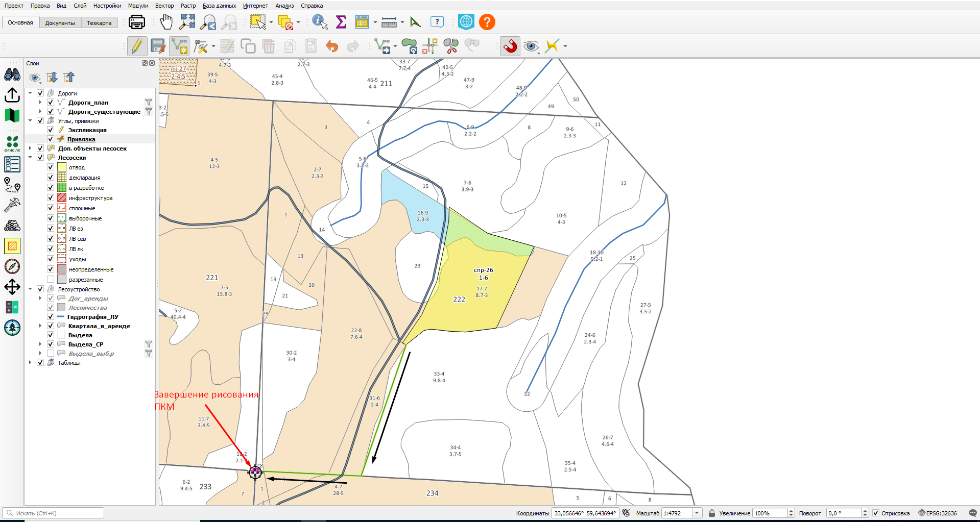Expand the Квартала_в_аренде layer

pos(40,326)
